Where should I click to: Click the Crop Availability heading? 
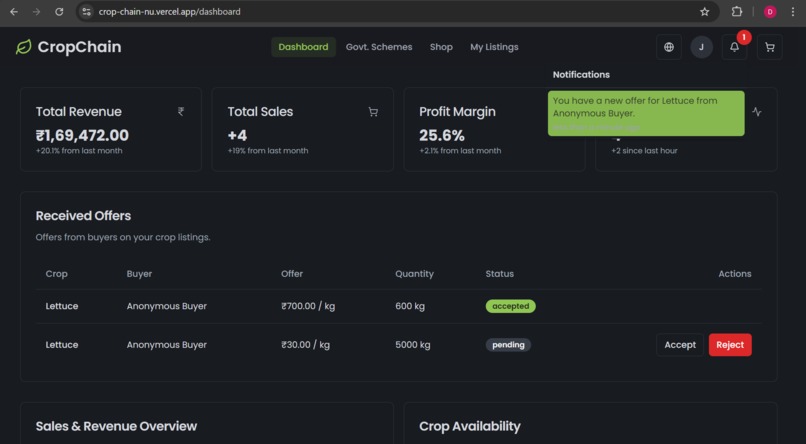(x=470, y=427)
